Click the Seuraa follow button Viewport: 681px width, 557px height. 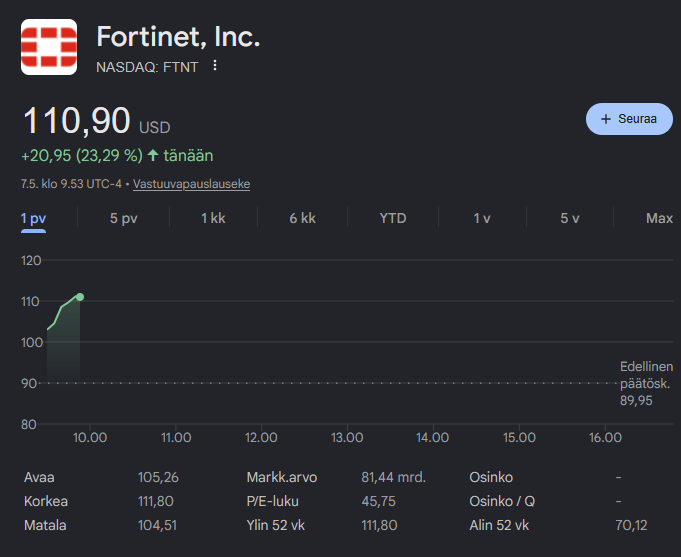[629, 119]
